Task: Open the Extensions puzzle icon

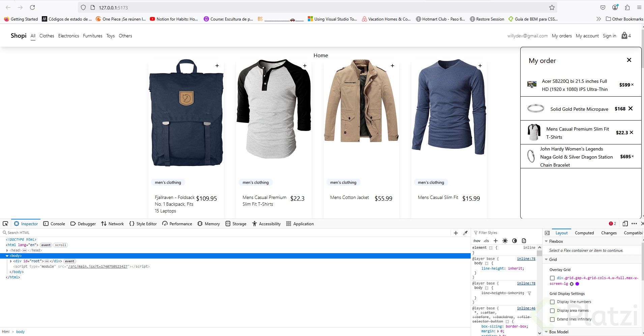Action: point(627,7)
